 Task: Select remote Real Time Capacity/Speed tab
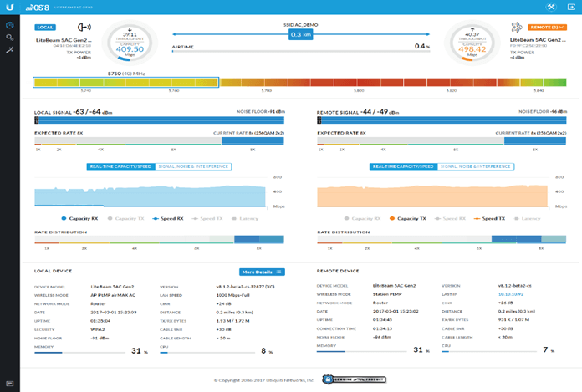coord(405,166)
